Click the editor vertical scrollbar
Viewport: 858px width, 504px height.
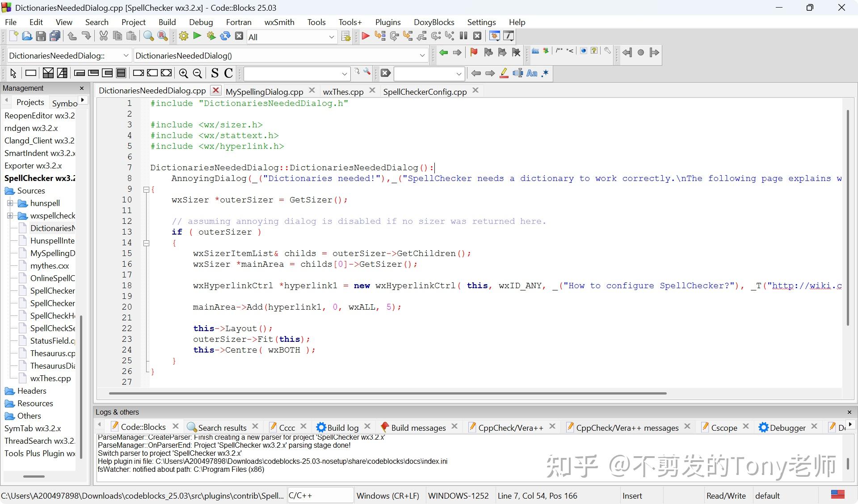(847, 218)
